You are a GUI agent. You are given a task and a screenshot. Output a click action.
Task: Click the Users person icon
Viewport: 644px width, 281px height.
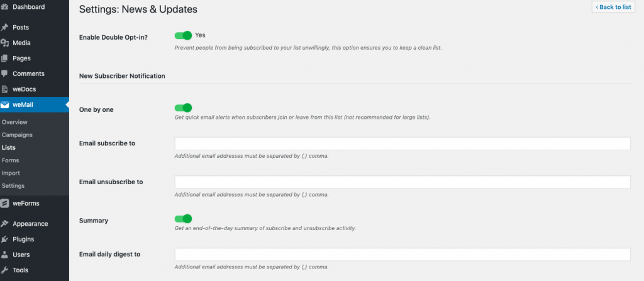4,255
